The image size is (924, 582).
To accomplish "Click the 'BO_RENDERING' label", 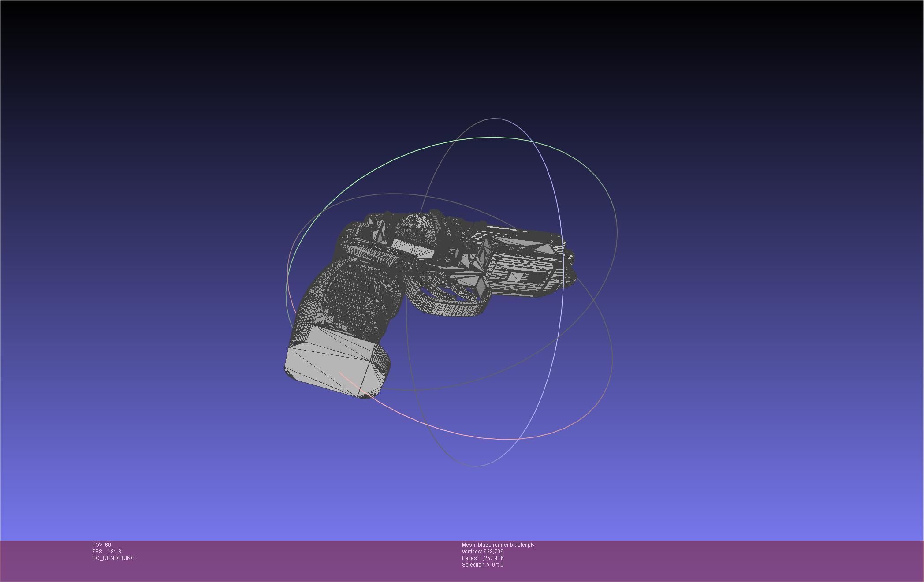I will pyautogui.click(x=113, y=558).
